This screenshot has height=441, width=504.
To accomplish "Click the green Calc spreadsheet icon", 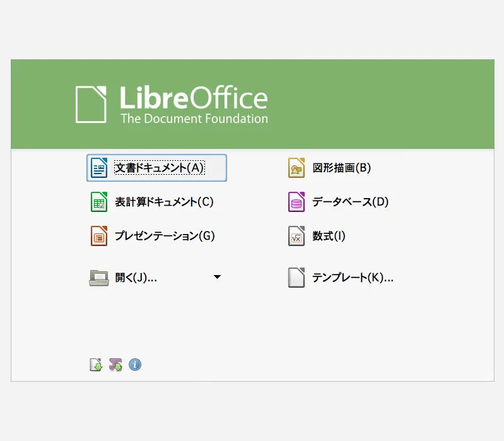I will 99,202.
